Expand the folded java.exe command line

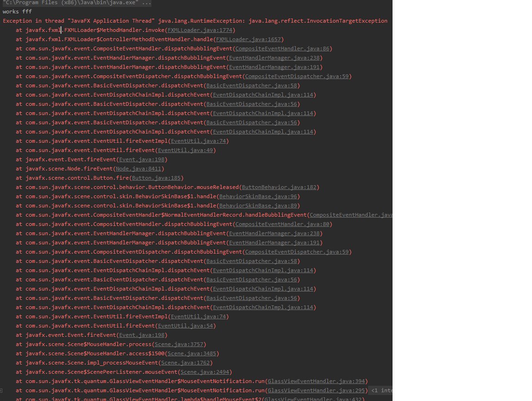77,3
